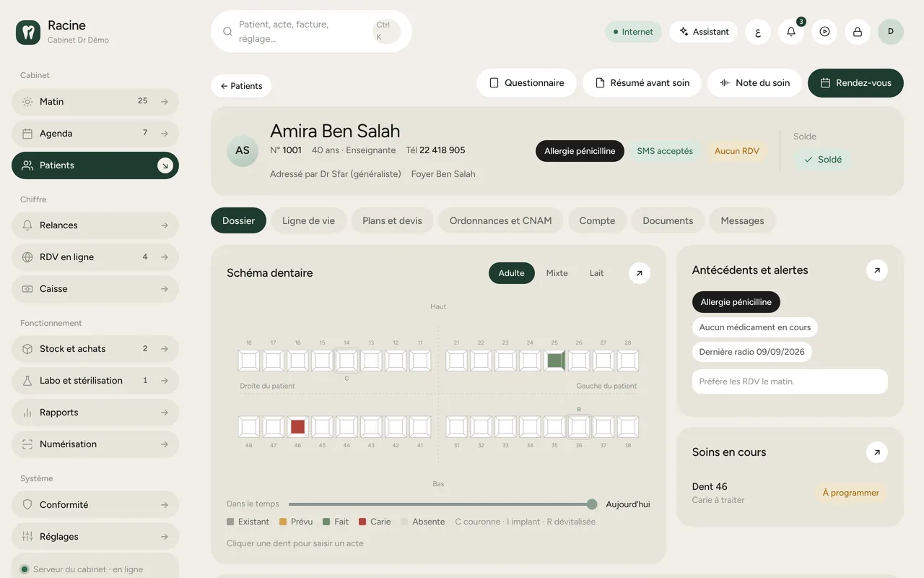Open Stock et achats section

click(95, 349)
